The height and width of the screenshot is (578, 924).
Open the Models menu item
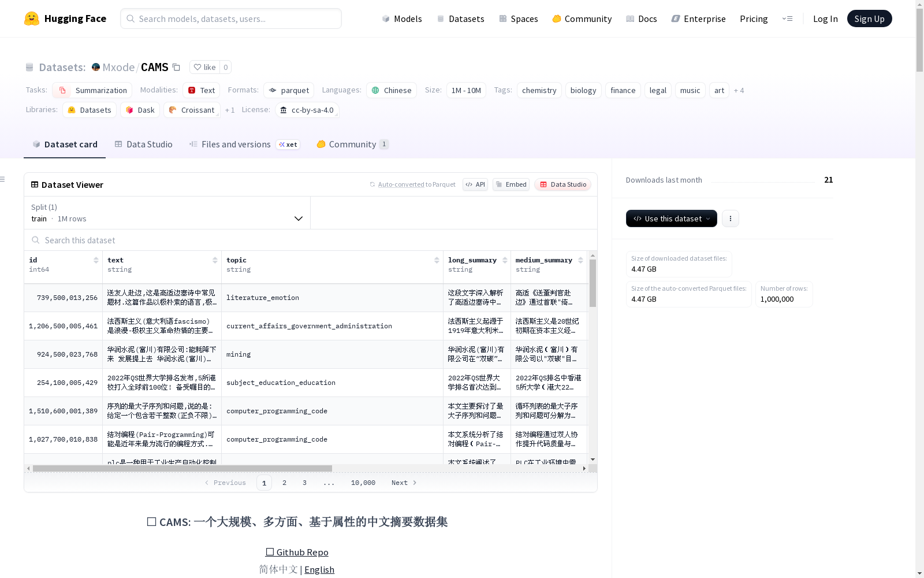point(402,18)
